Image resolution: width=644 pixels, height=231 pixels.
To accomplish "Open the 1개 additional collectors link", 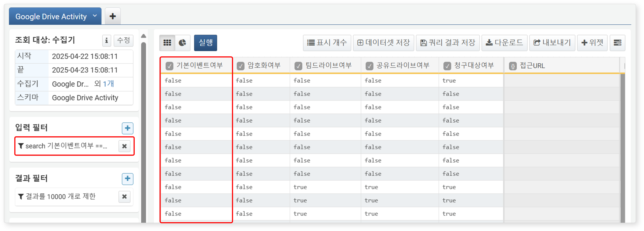I will pos(109,84).
